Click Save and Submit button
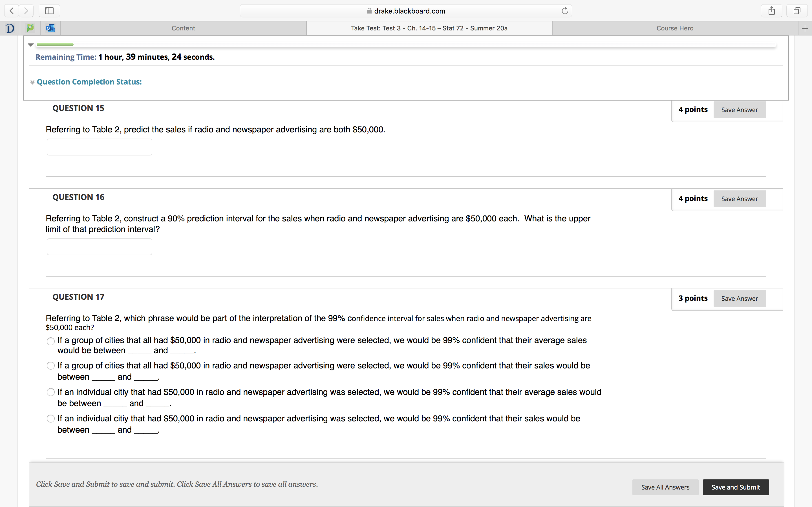812x507 pixels. pyautogui.click(x=736, y=487)
